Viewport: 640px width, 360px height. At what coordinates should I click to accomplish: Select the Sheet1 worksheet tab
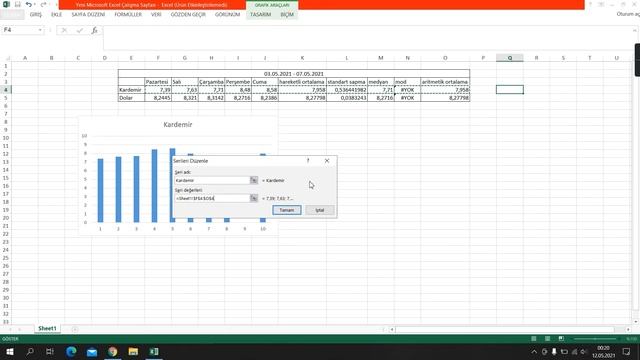47,329
